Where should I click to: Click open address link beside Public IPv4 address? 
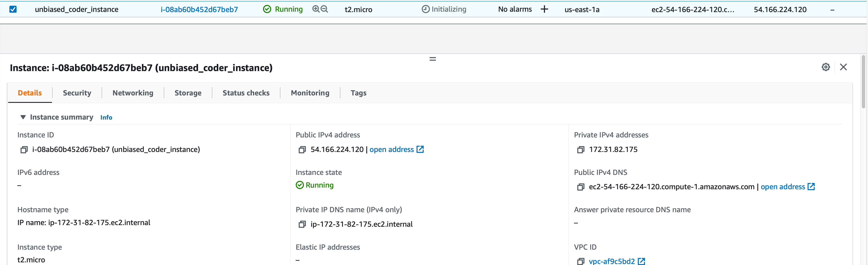click(391, 149)
